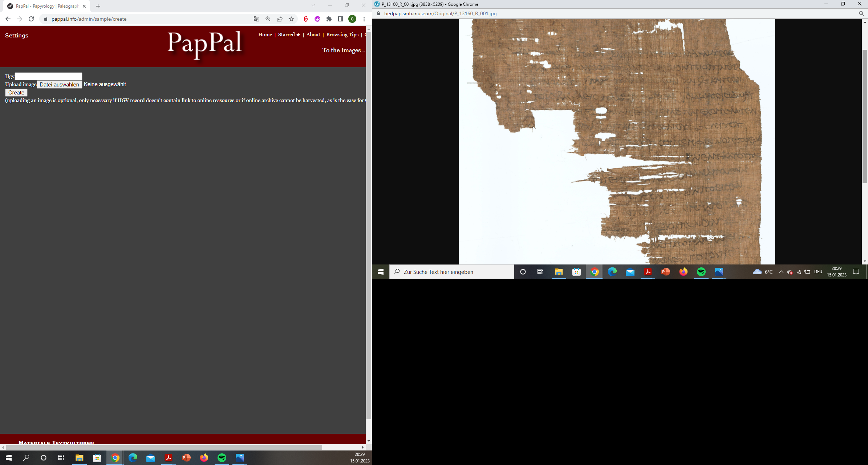The height and width of the screenshot is (465, 868).
Task: Open PowerPoint in left taskbar
Action: 186,458
